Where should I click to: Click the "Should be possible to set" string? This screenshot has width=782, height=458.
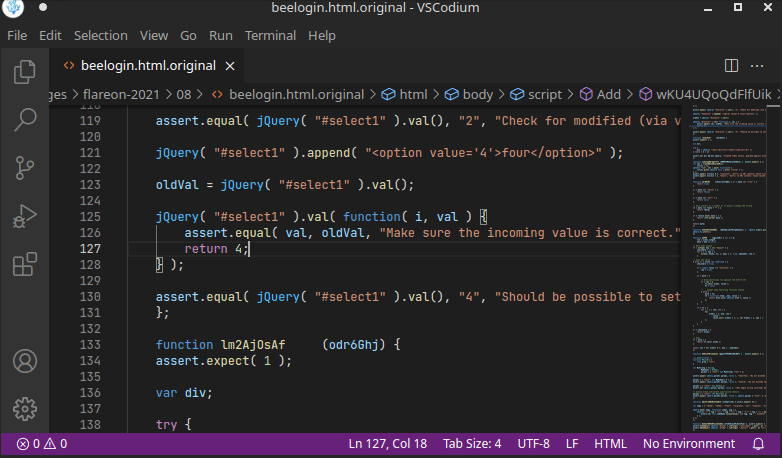pyautogui.click(x=588, y=297)
